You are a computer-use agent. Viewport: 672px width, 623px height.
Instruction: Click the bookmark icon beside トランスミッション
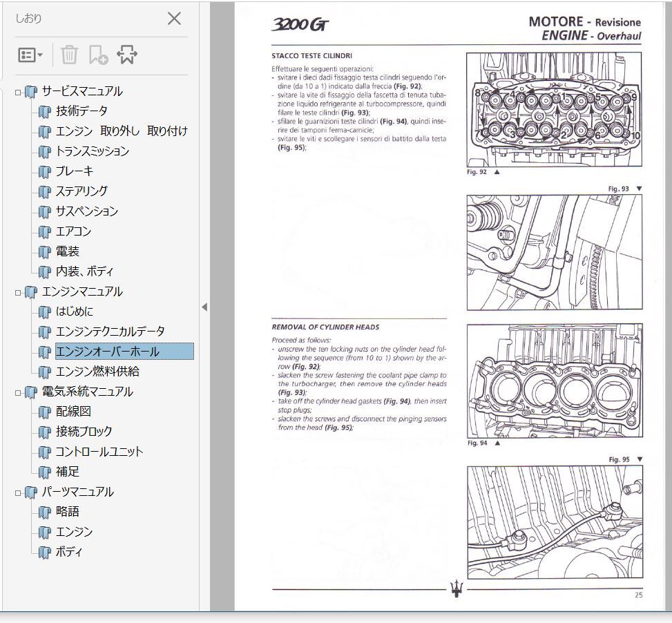[x=45, y=152]
